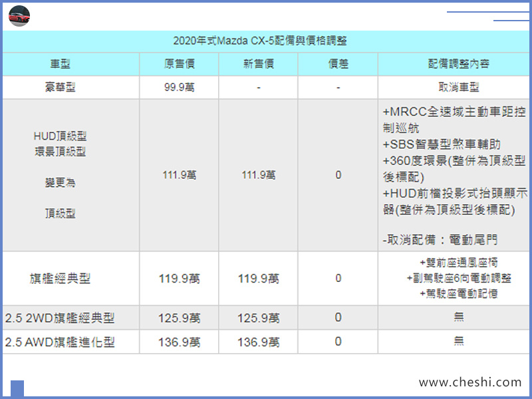
Task: Click 'HUD頂級型' model text
Action: [60, 136]
